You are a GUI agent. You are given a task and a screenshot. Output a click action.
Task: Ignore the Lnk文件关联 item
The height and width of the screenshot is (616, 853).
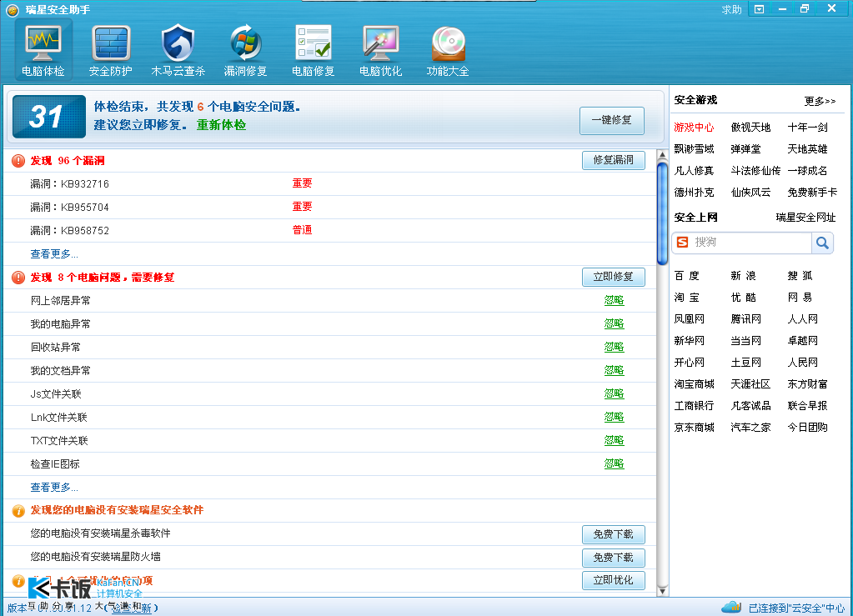pos(615,417)
